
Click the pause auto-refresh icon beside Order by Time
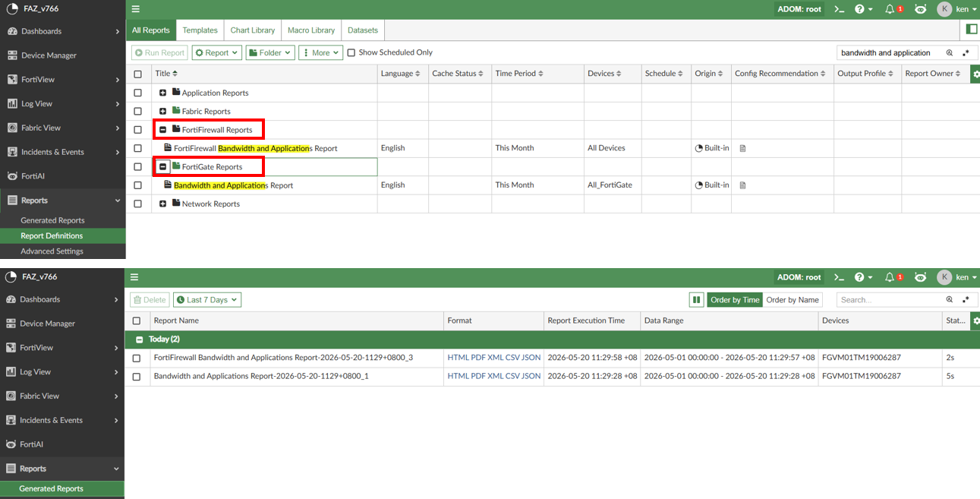(696, 300)
